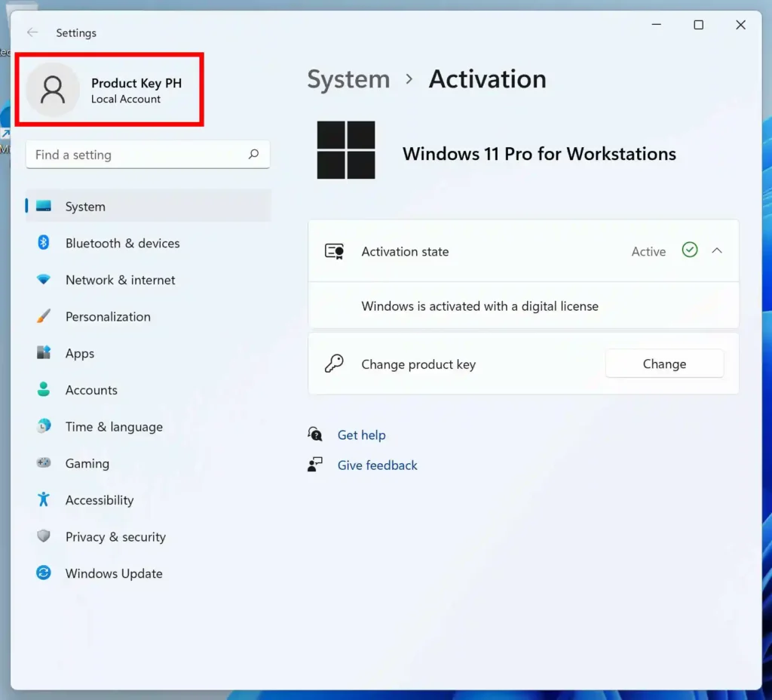
Task: Open Gaming settings
Action: pos(148,463)
